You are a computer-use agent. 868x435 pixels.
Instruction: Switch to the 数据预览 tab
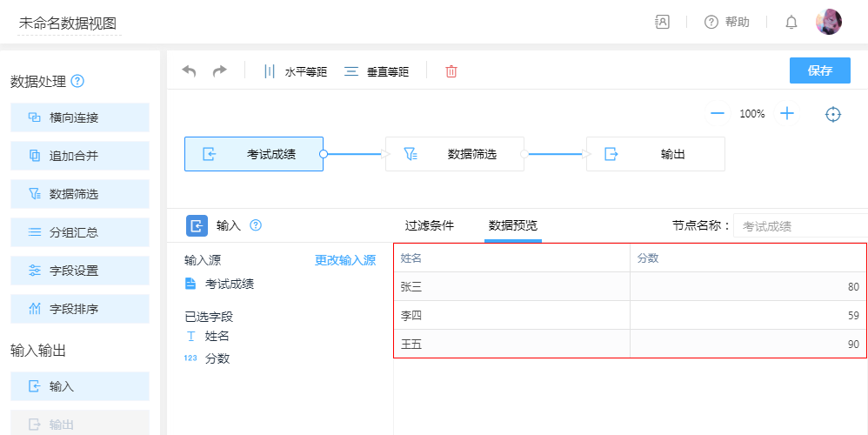coord(512,225)
